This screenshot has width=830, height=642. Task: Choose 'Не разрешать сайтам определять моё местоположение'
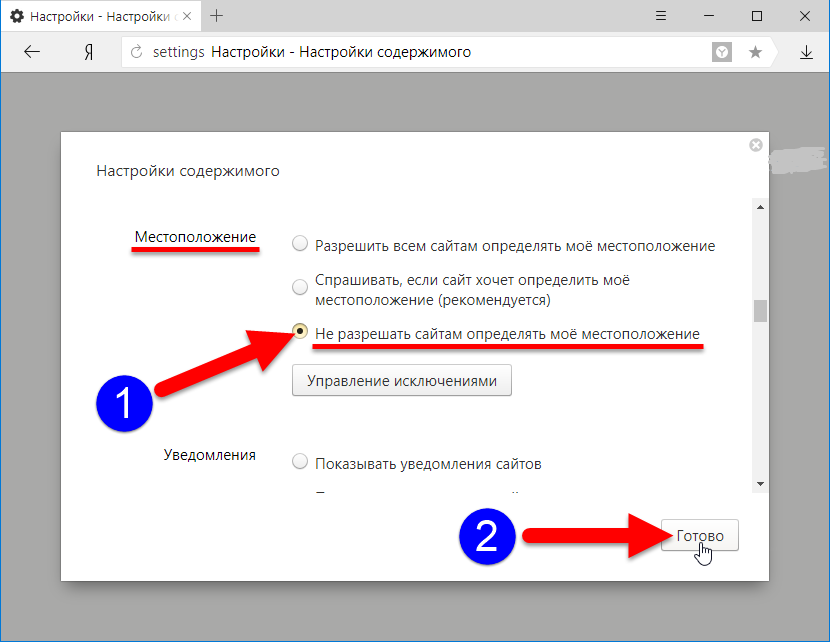[x=300, y=332]
